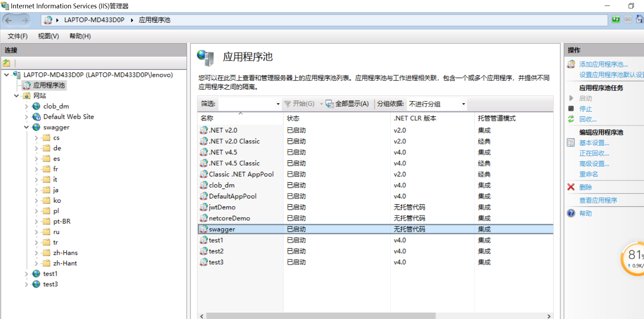Expand the clob_dm site node
The width and height of the screenshot is (644, 319).
[x=26, y=106]
